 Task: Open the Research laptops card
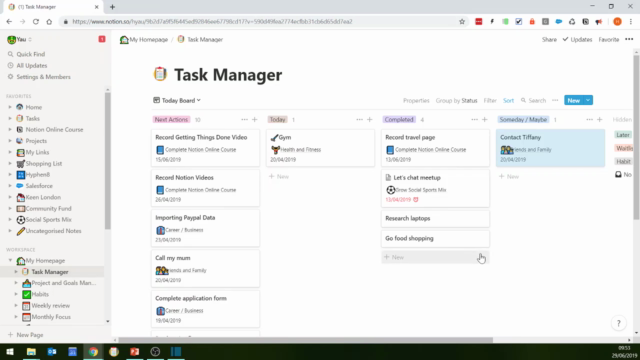pyautogui.click(x=435, y=218)
